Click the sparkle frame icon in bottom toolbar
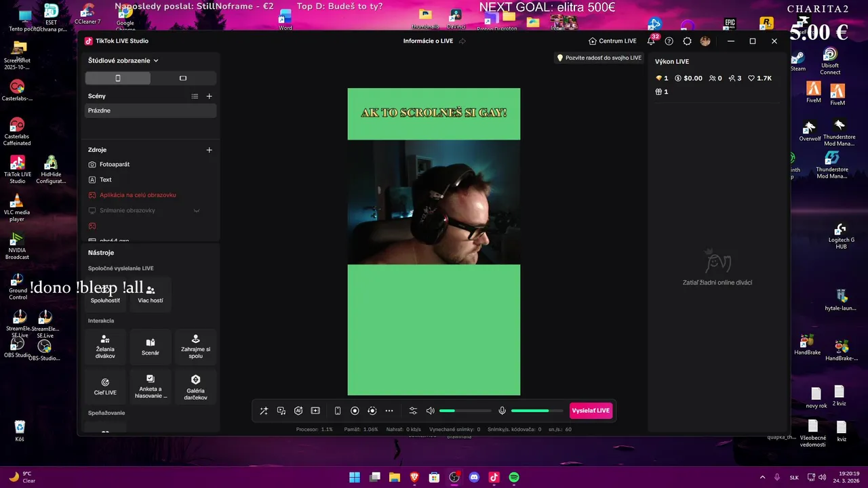This screenshot has height=488, width=868. pos(315,411)
